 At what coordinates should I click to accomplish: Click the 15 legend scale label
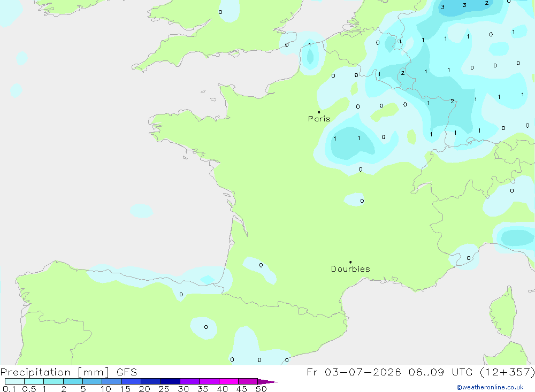pos(125,389)
